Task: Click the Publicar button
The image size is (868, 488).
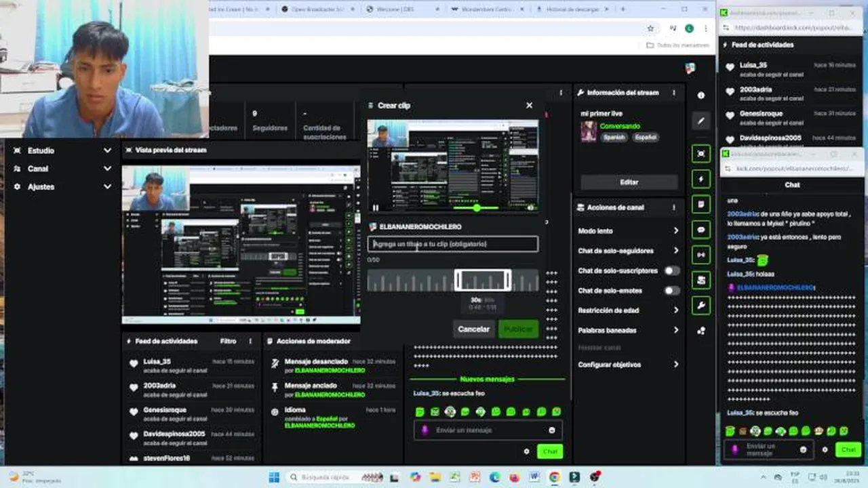Action: click(x=518, y=329)
